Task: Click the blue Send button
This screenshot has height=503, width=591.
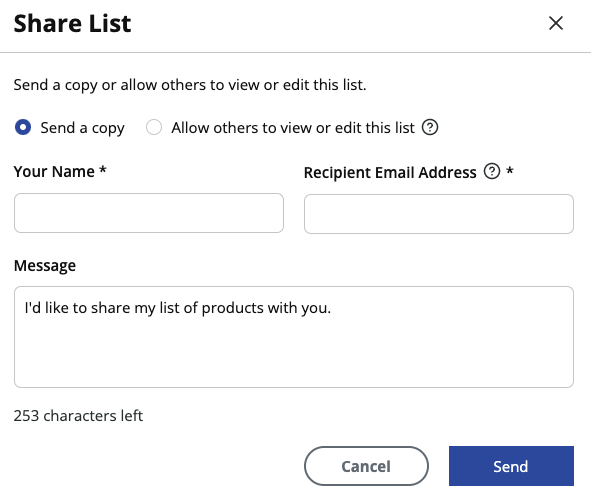Action: tap(511, 466)
